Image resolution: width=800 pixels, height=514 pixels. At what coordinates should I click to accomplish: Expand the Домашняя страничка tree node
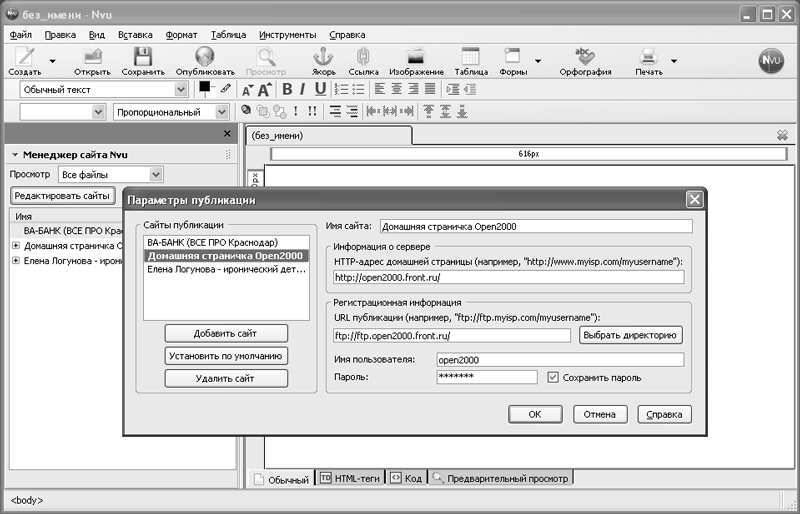point(16,245)
